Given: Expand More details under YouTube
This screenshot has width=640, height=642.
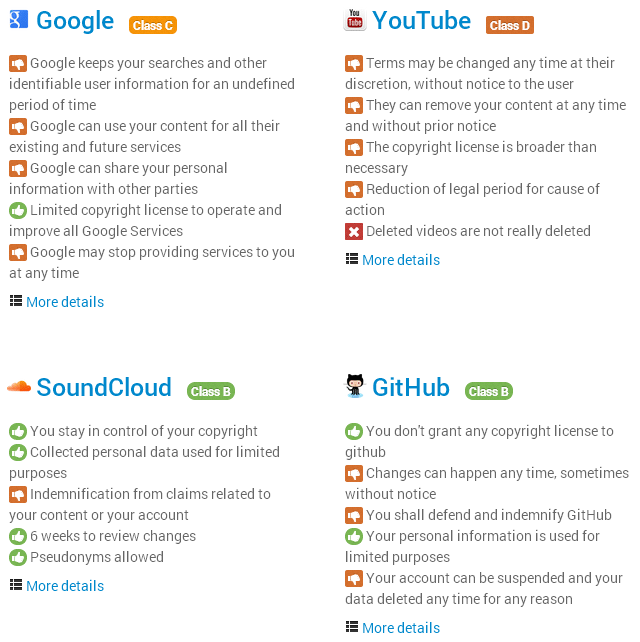Looking at the screenshot, I should pyautogui.click(x=400, y=260).
